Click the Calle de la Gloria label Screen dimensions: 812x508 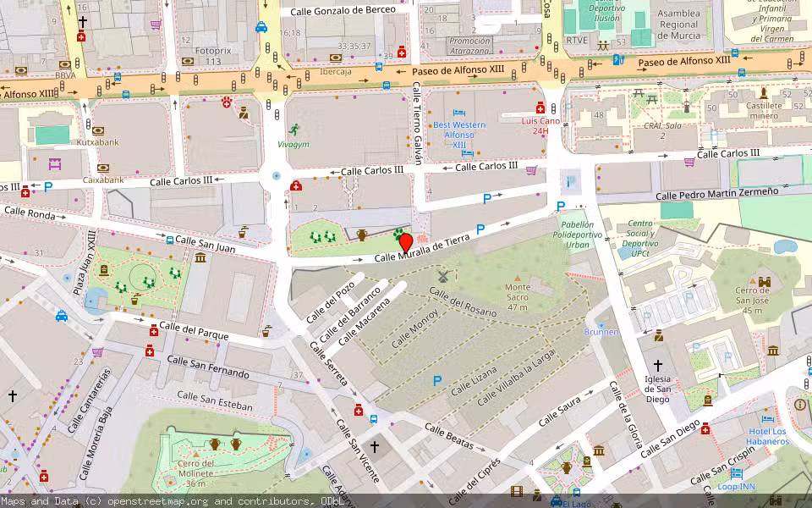[x=626, y=415]
